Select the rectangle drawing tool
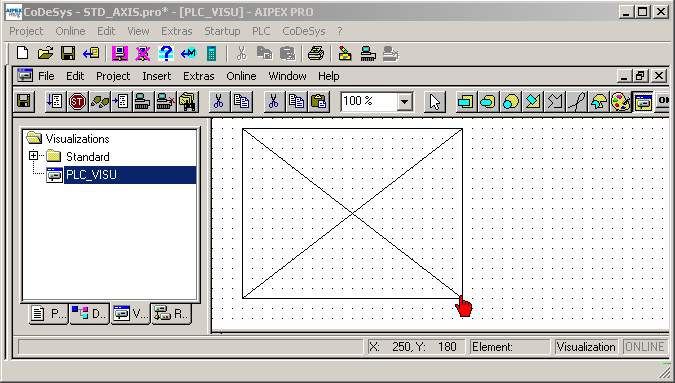Viewport: 675px width, 383px height. pyautogui.click(x=465, y=102)
